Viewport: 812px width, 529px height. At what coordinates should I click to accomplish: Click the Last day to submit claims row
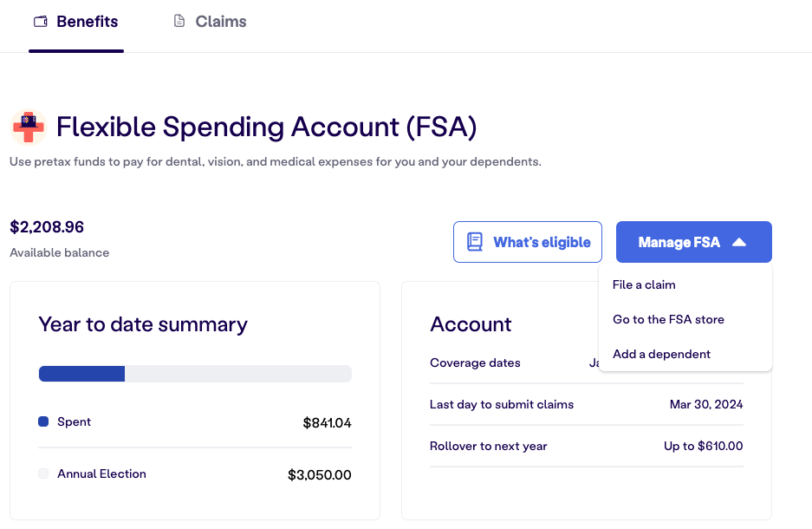pyautogui.click(x=586, y=404)
